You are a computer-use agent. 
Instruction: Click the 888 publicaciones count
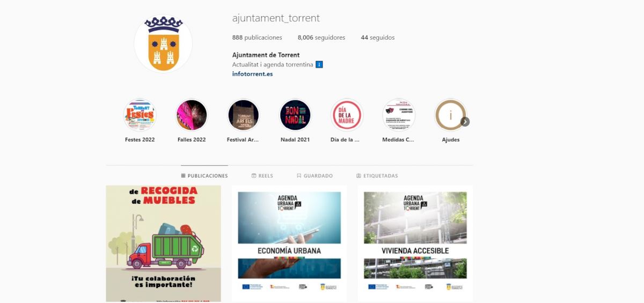[x=257, y=38]
